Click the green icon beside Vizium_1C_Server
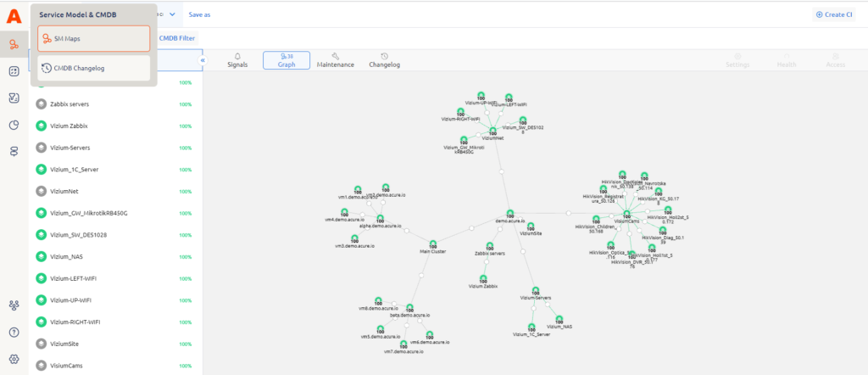The image size is (868, 375). click(41, 170)
